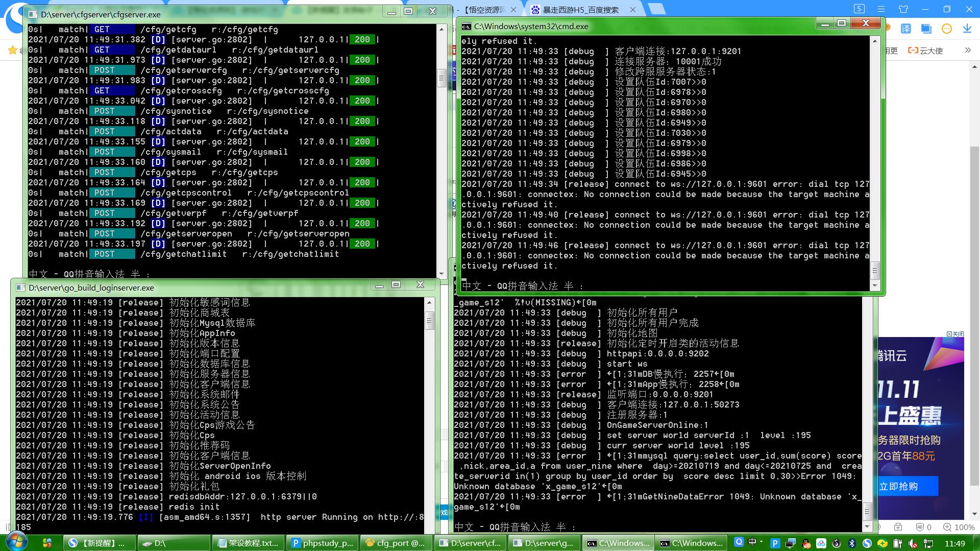
Task: Click the 立即抢购 ad button
Action: pyautogui.click(x=908, y=486)
